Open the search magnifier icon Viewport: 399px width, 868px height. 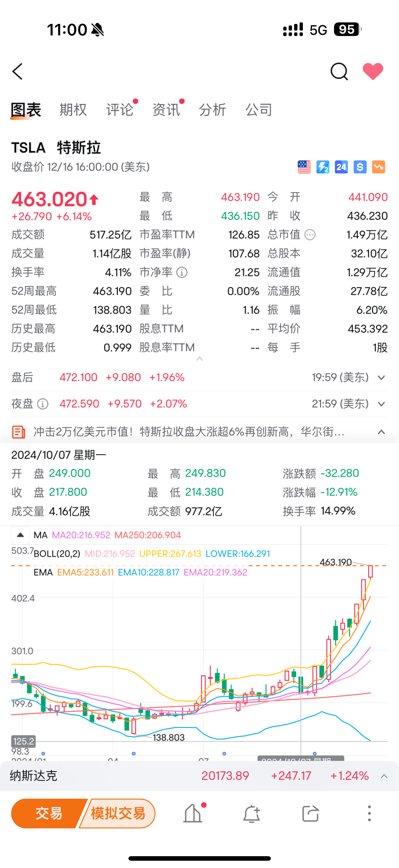click(x=339, y=71)
